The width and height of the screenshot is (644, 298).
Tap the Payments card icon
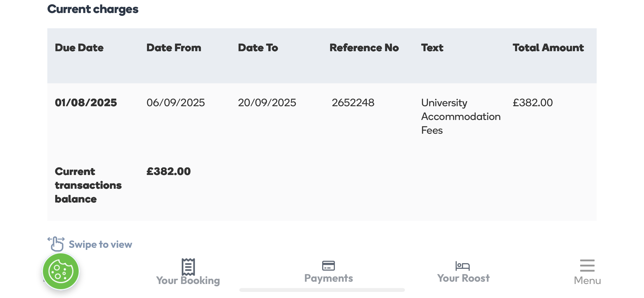point(328,266)
